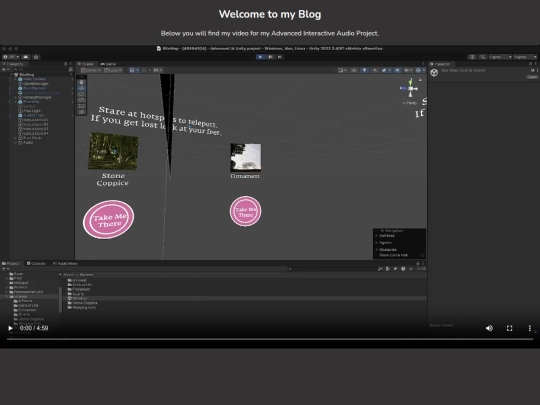The image size is (540, 405).
Task: Click the scene orientation gizmo
Action: [x=410, y=89]
